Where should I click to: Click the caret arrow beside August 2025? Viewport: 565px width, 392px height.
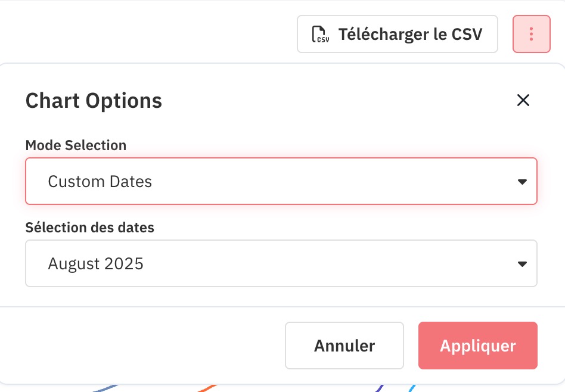(522, 264)
